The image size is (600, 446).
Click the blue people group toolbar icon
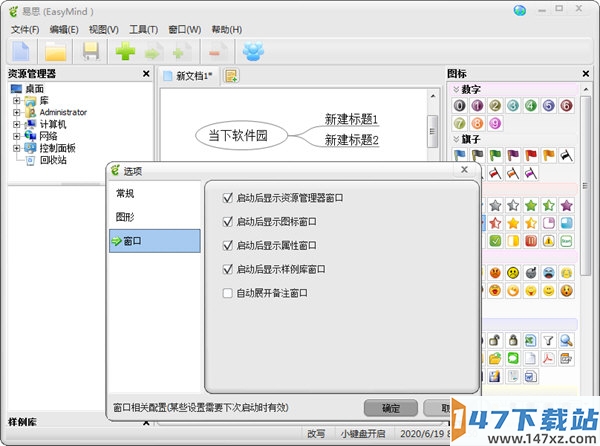click(253, 50)
